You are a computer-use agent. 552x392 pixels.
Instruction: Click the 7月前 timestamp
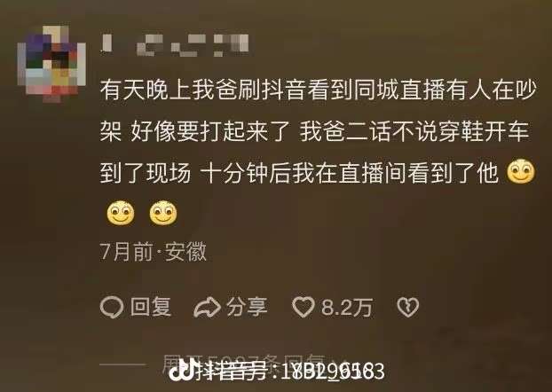pyautogui.click(x=127, y=252)
